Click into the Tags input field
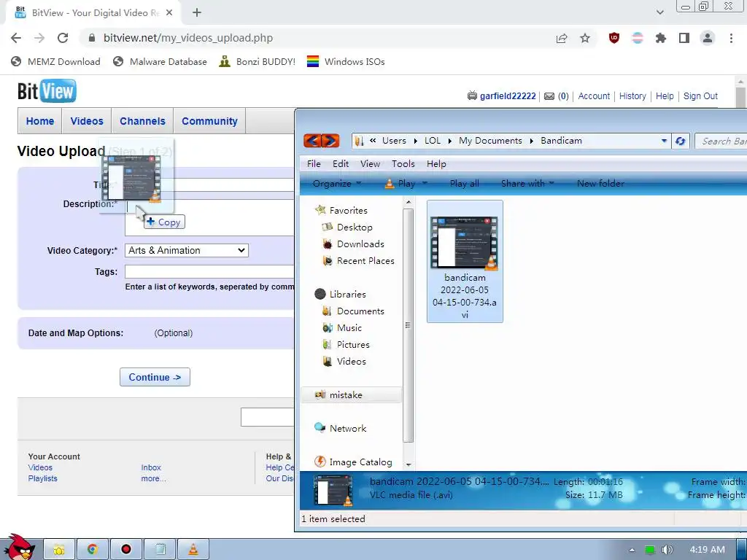The width and height of the screenshot is (747, 560). click(x=209, y=272)
